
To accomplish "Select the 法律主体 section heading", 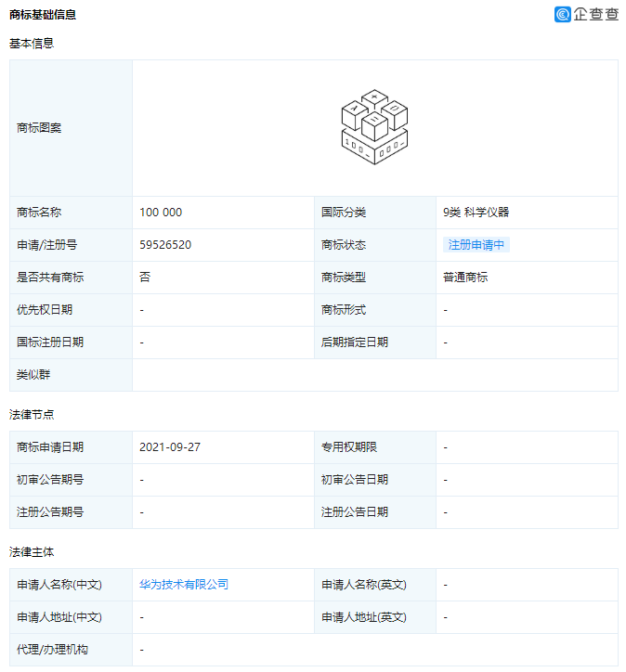I will (32, 552).
